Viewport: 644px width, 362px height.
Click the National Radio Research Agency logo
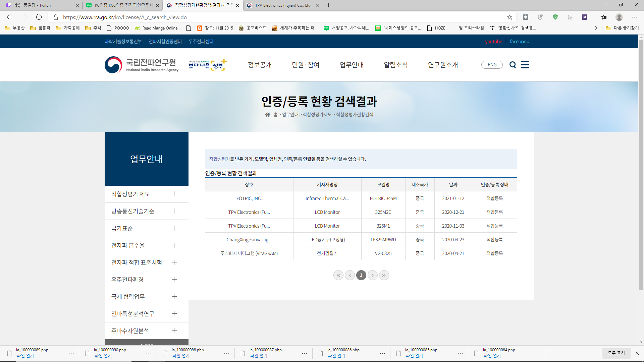pos(142,65)
